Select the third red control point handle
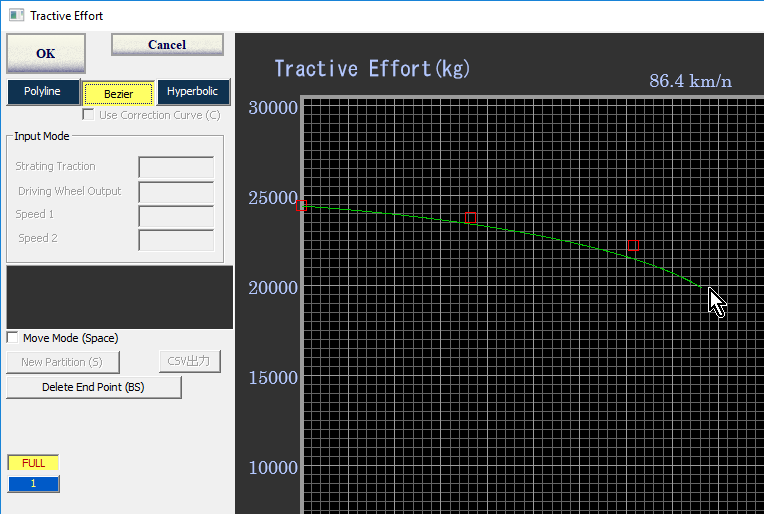Screen dimensions: 764x514 [x=633, y=246]
